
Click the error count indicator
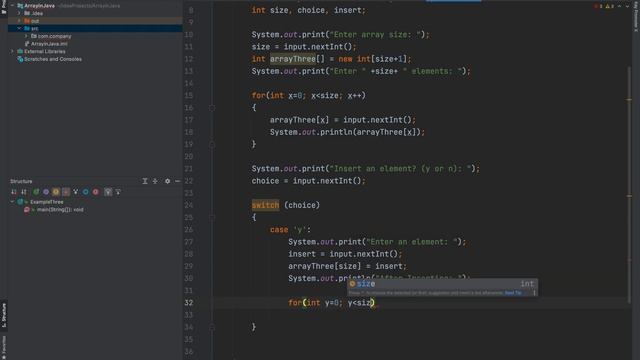(599, 6)
